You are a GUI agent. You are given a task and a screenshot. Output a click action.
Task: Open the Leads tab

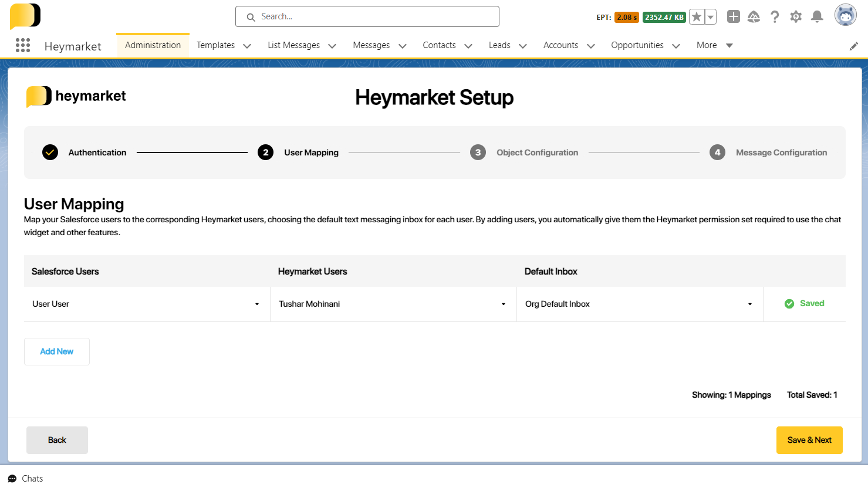[x=499, y=45]
